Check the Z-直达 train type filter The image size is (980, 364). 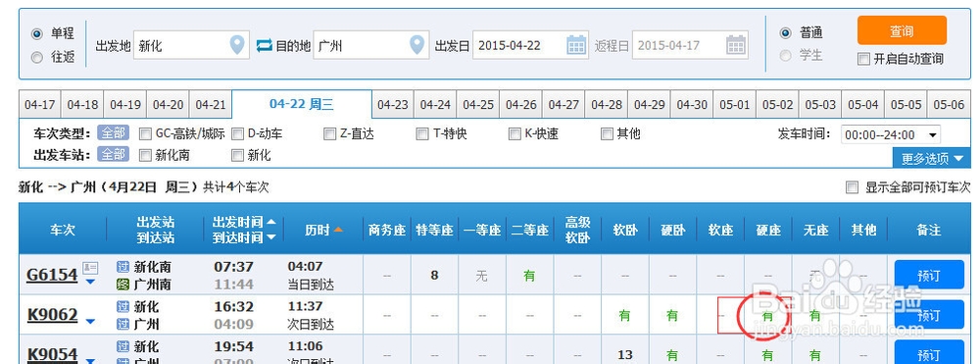coord(330,133)
